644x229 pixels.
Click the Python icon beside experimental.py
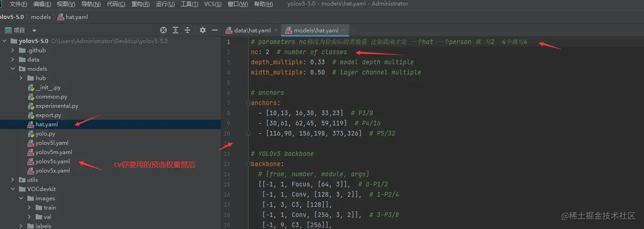tap(31, 106)
